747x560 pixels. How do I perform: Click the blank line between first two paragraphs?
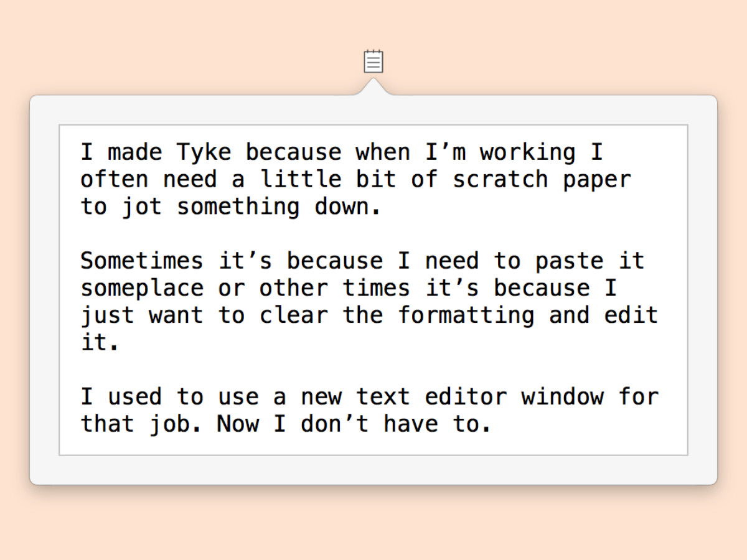pos(374,234)
